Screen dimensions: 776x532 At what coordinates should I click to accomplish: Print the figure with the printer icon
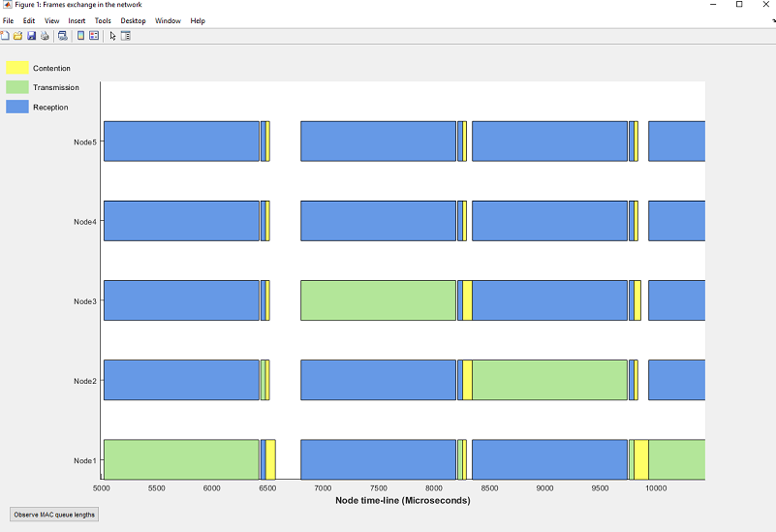[x=45, y=36]
